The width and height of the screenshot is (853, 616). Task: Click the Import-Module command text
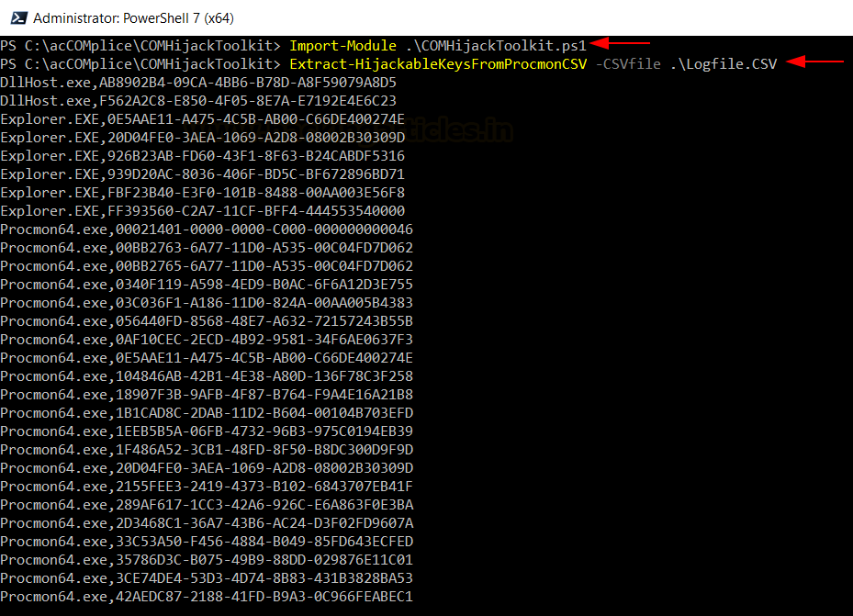(342, 46)
